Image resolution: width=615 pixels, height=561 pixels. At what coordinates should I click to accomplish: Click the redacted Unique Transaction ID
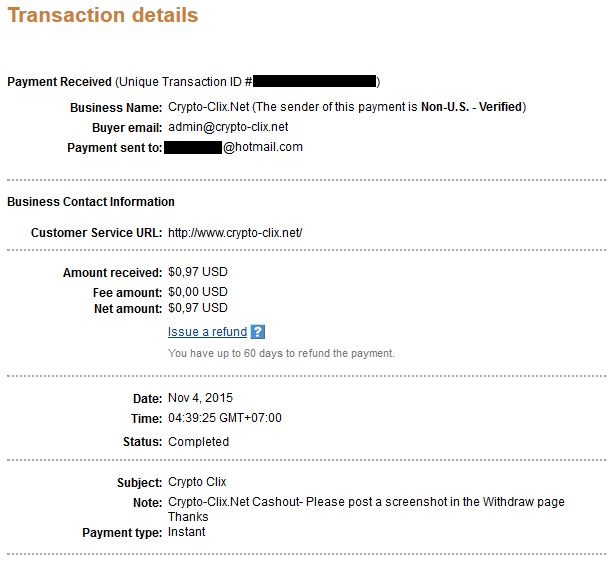pyautogui.click(x=313, y=81)
